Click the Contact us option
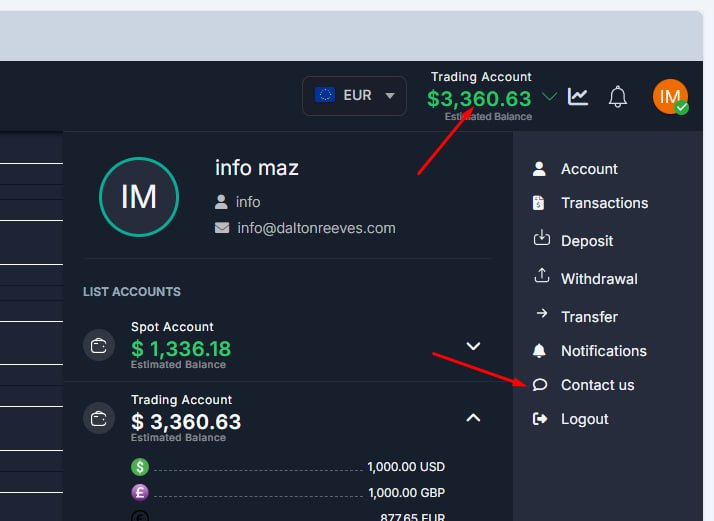The width and height of the screenshot is (714, 521). pyautogui.click(x=596, y=385)
